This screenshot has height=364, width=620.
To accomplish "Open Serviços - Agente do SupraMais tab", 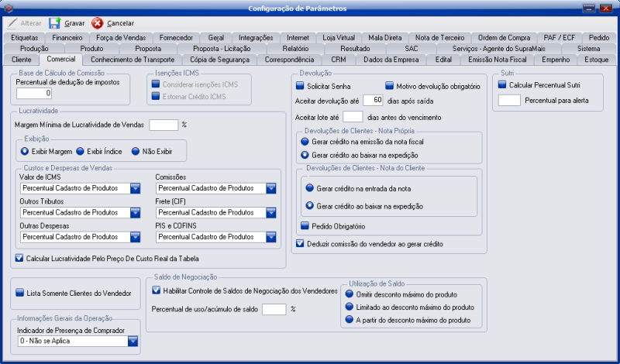I will tap(498, 49).
